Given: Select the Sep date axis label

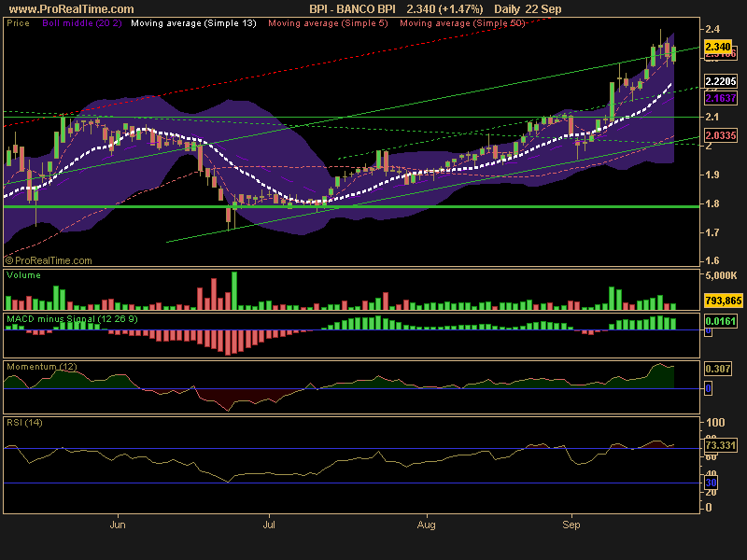Looking at the screenshot, I should coord(571,525).
